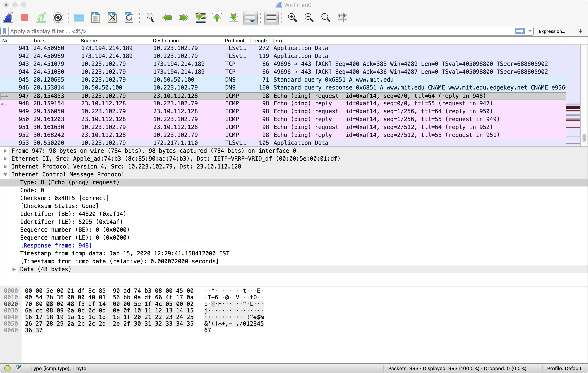Select the Identifier (BE): 44820 field
588x373 pixels.
tap(73, 214)
